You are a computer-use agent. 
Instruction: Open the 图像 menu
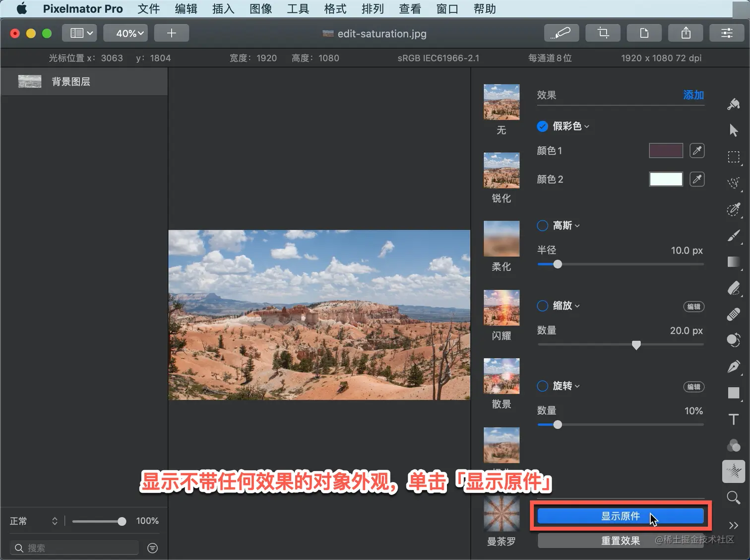click(261, 9)
